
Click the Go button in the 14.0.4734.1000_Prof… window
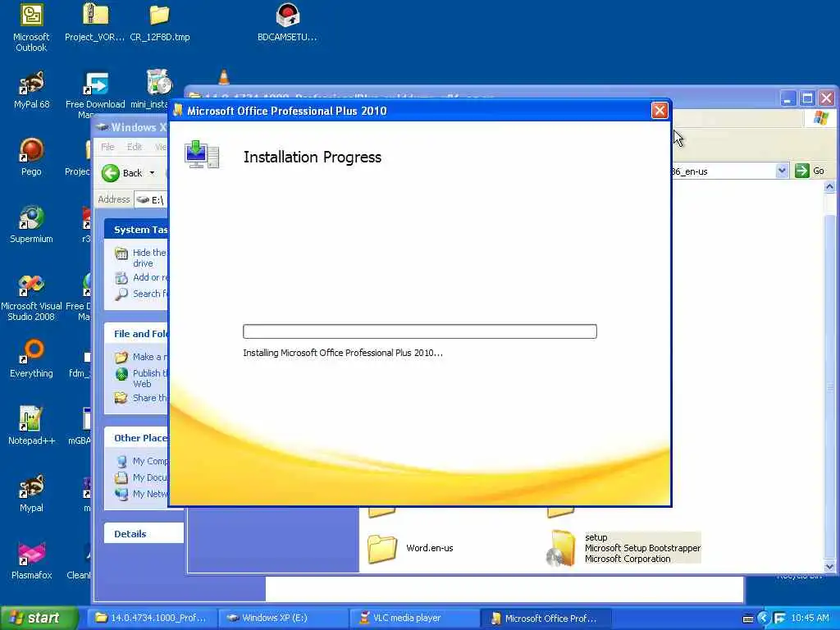pyautogui.click(x=810, y=171)
